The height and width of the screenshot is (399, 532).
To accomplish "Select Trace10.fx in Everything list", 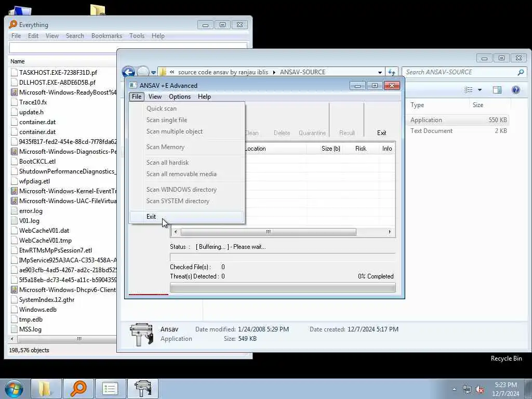I will pos(33,102).
